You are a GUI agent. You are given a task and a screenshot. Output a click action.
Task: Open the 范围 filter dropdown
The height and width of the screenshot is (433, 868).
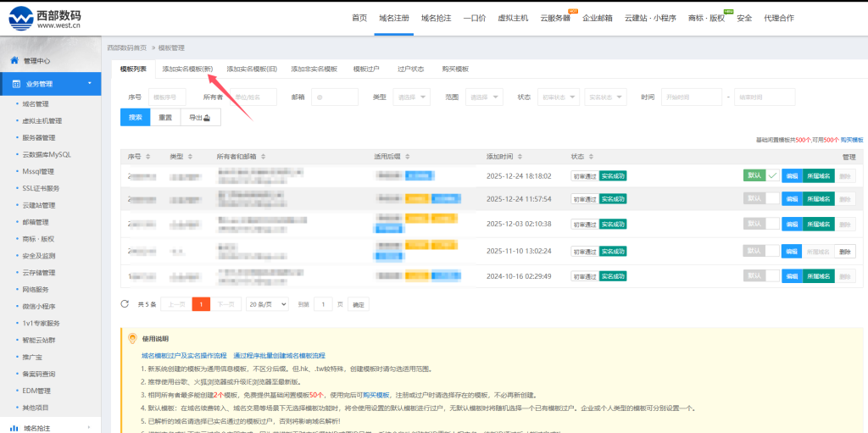[x=484, y=97]
